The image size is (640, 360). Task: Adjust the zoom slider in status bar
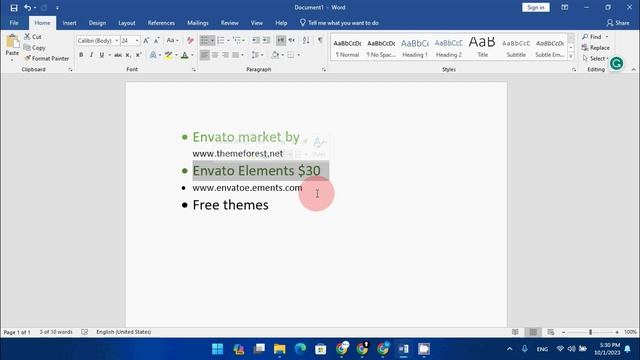tap(590, 332)
